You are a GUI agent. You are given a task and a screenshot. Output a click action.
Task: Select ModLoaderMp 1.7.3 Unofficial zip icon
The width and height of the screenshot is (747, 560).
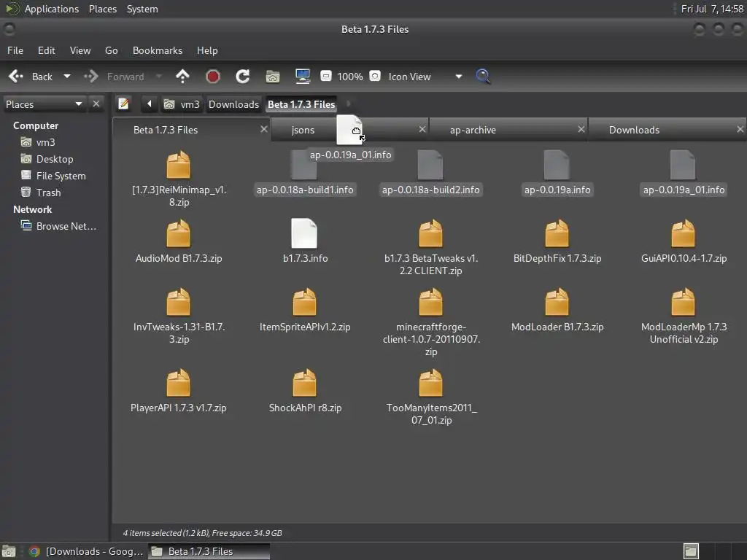coord(683,302)
